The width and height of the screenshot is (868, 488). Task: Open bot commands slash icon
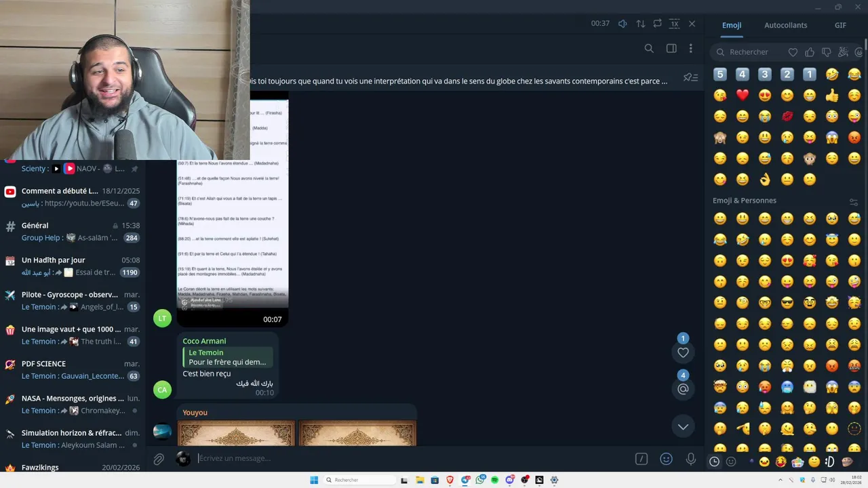[642, 459]
